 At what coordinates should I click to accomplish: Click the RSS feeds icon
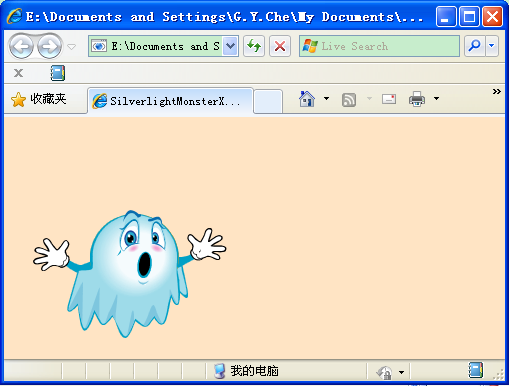tap(349, 100)
